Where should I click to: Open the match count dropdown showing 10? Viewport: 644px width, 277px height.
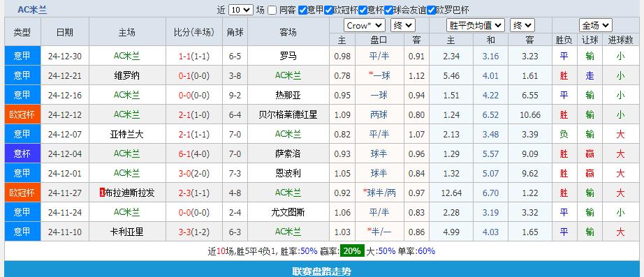241,10
